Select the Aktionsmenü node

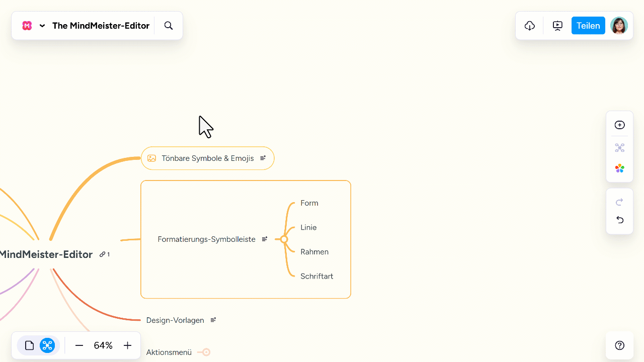(169, 352)
